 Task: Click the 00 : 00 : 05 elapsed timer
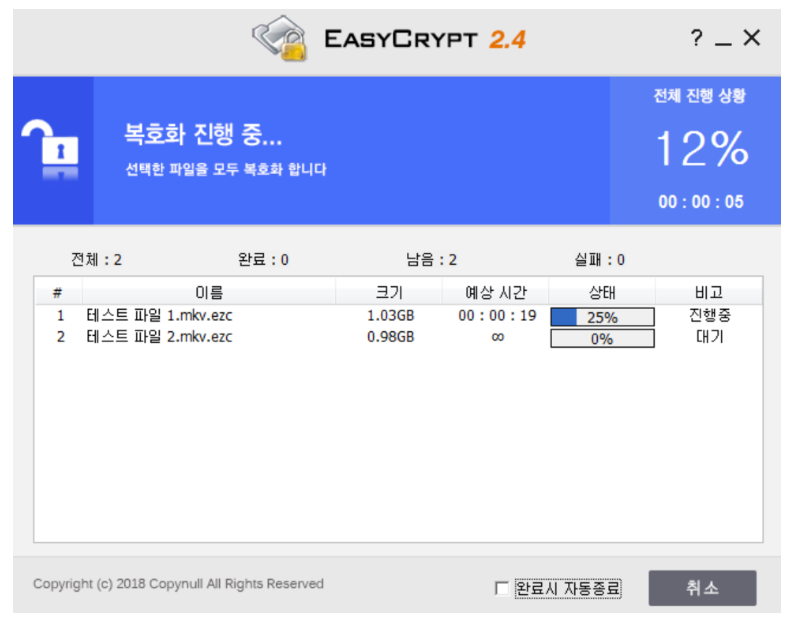click(701, 202)
